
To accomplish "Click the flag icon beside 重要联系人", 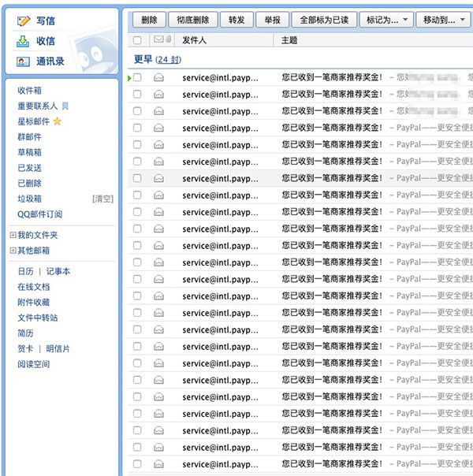I will 65,106.
